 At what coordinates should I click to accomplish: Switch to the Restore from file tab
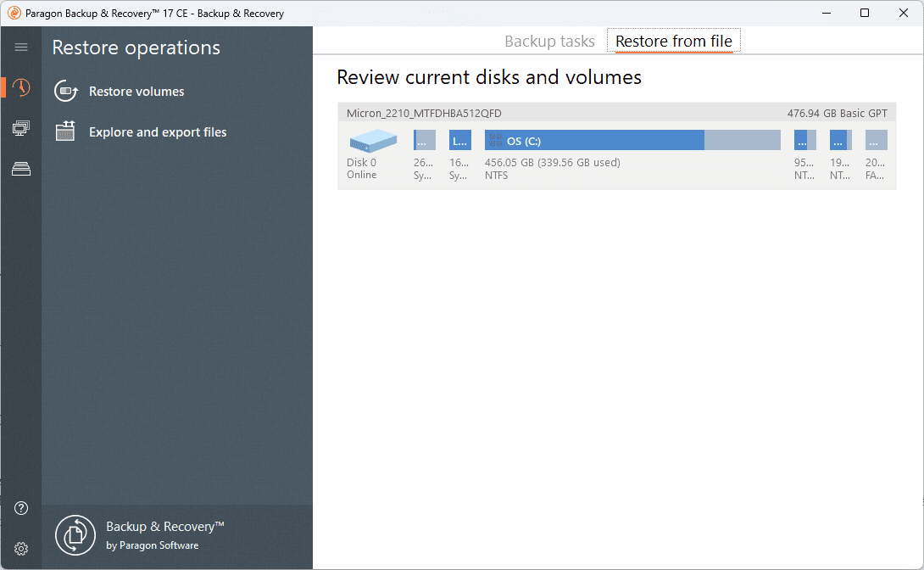(x=674, y=42)
